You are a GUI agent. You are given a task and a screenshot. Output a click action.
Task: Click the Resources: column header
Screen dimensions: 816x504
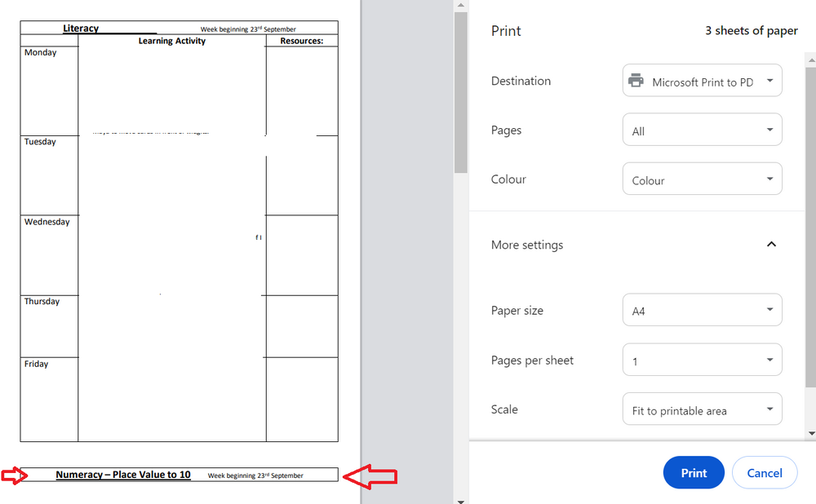pyautogui.click(x=301, y=41)
